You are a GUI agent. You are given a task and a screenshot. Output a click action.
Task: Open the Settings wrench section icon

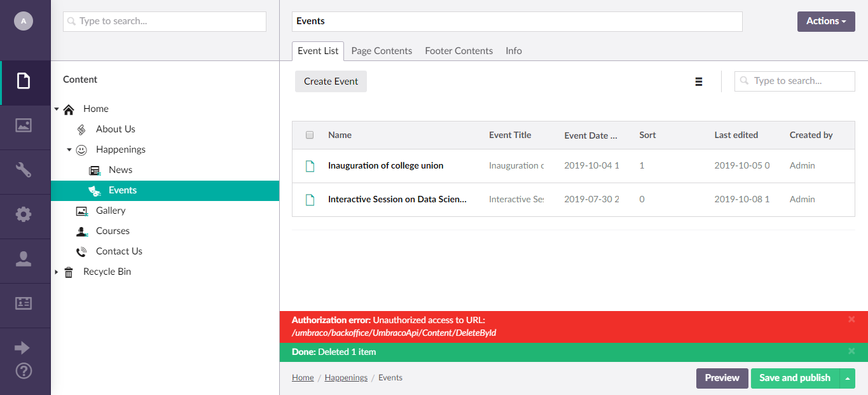pyautogui.click(x=24, y=170)
